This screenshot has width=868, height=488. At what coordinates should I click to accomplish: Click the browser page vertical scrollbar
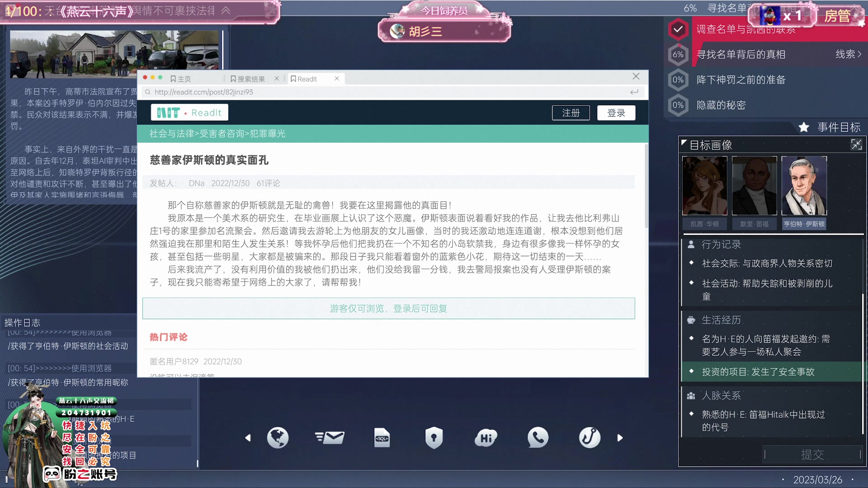[x=646, y=185]
